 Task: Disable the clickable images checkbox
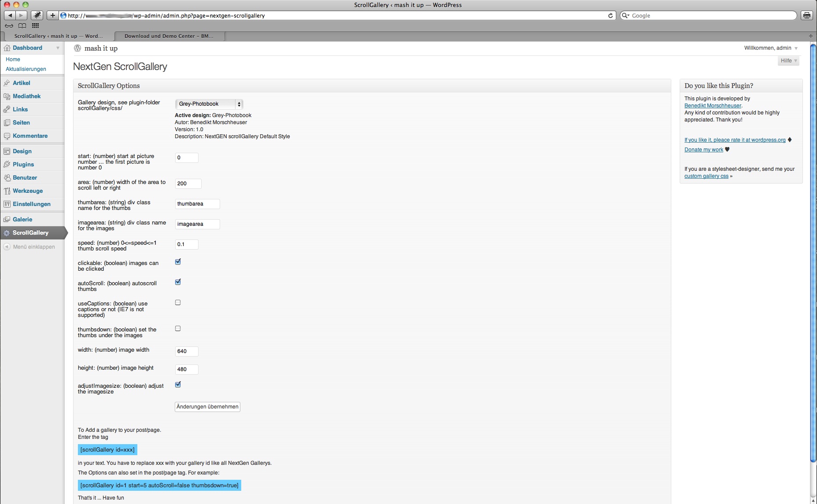coord(178,261)
